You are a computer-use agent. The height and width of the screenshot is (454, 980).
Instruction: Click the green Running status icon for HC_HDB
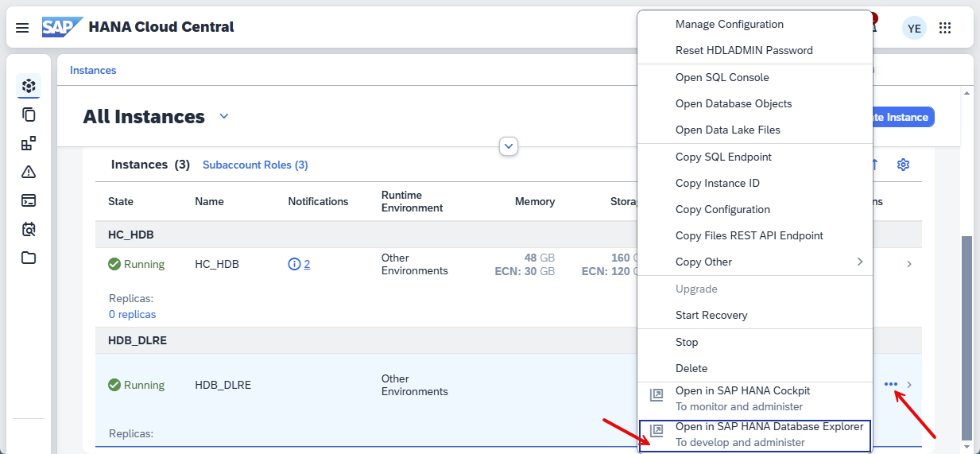pyautogui.click(x=114, y=264)
